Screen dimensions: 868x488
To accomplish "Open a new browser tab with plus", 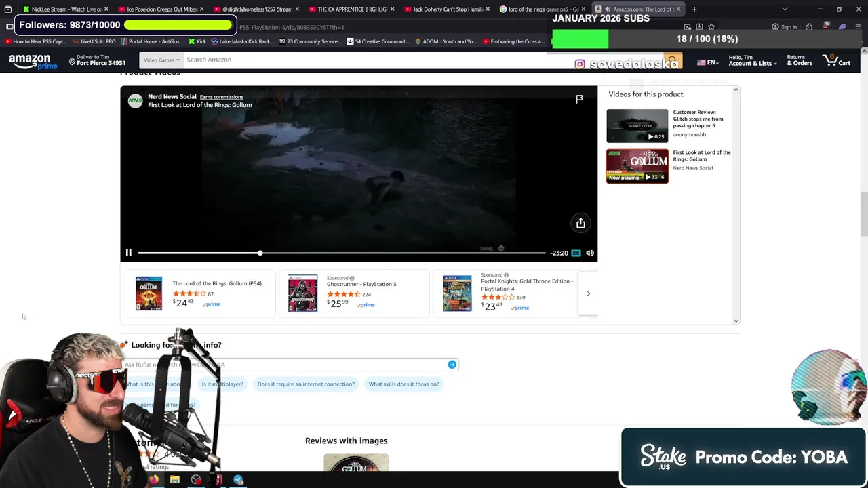I will click(694, 9).
